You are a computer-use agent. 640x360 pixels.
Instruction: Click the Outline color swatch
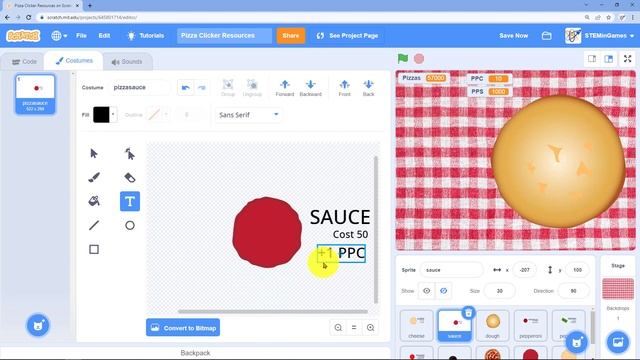(x=154, y=115)
